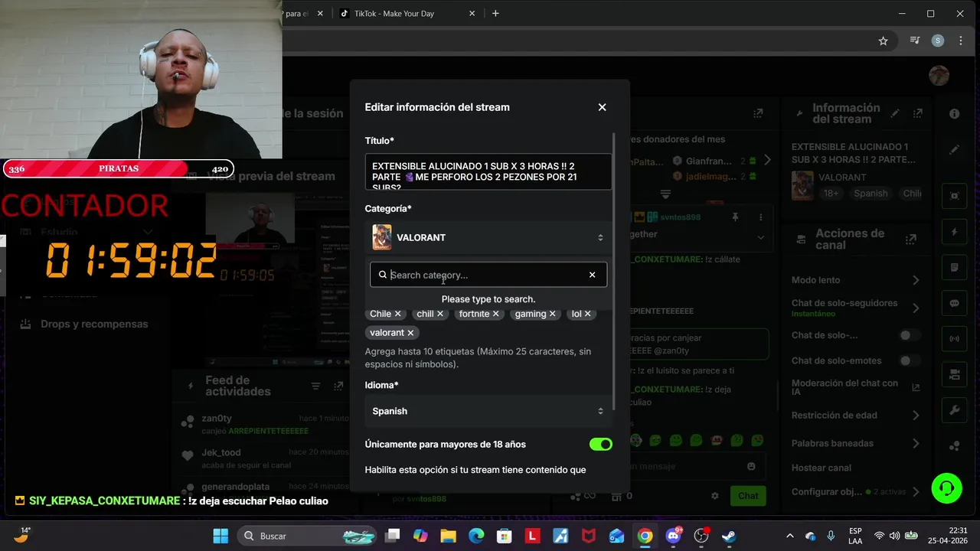Click the document sidebar icon
This screenshot has width=980, height=551.
[955, 267]
